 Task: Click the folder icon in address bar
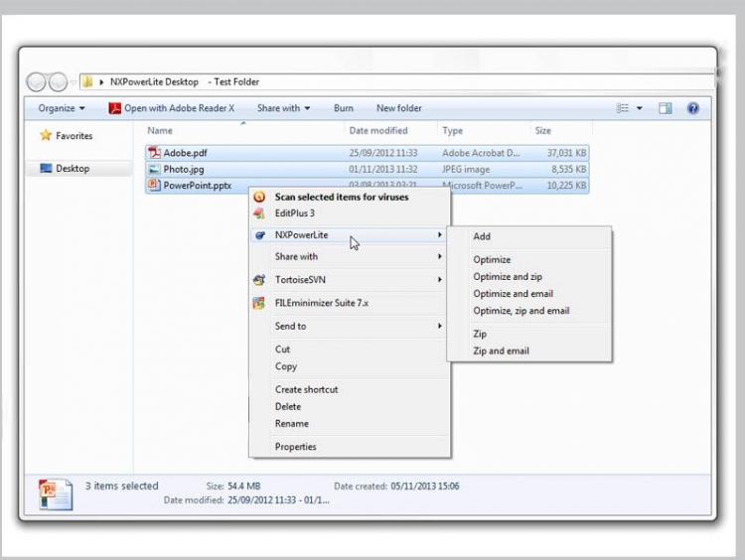87,81
